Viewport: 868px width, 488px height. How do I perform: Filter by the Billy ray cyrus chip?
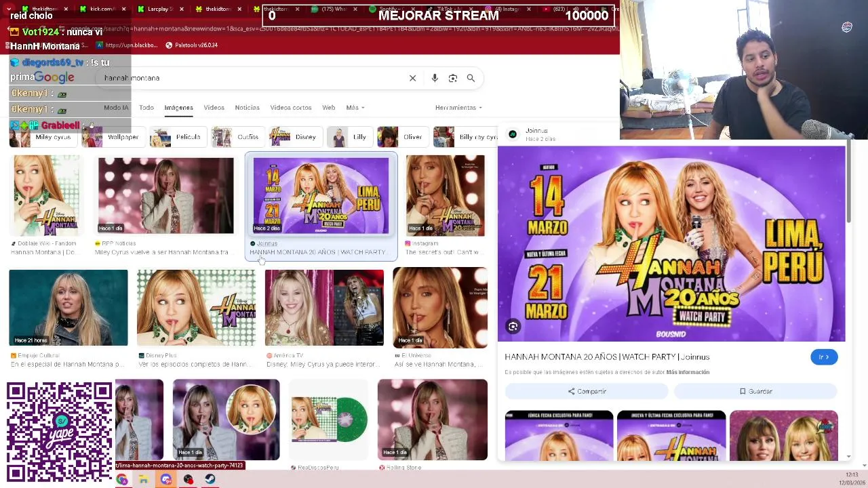tap(465, 137)
